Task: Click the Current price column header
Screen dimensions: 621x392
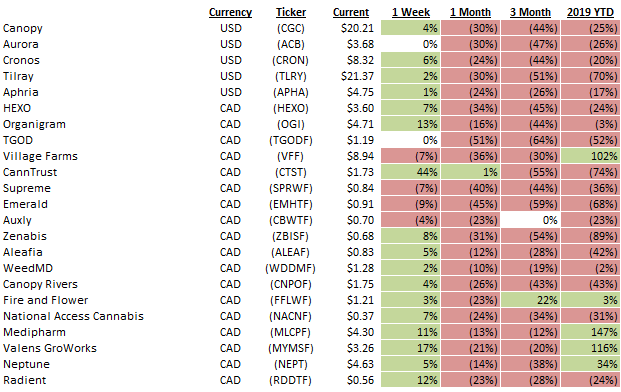Action: click(351, 12)
